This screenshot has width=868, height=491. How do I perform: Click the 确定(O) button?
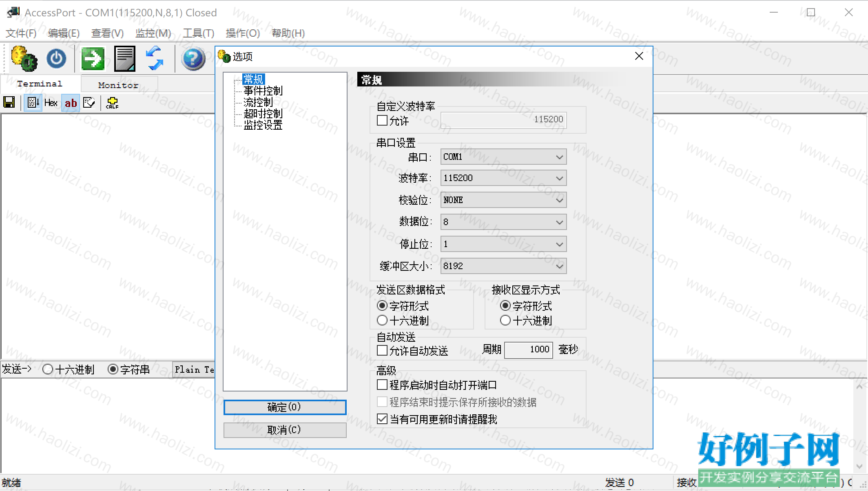coord(285,407)
